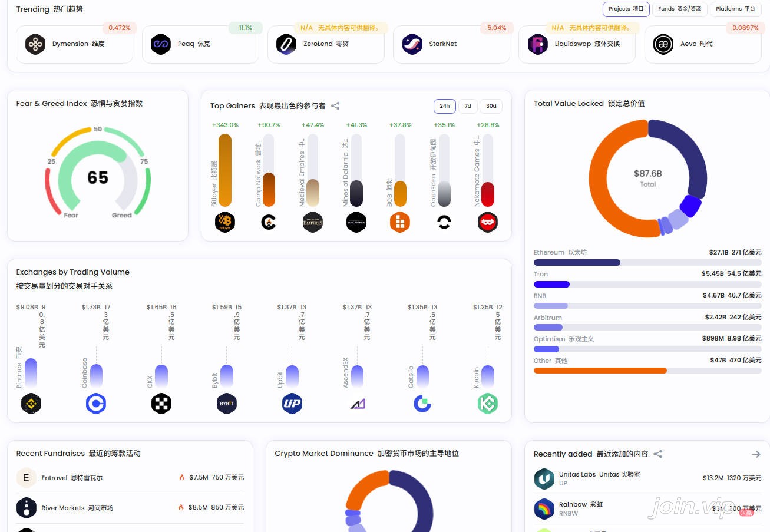Open the AscendEX exchange logo

pos(358,404)
